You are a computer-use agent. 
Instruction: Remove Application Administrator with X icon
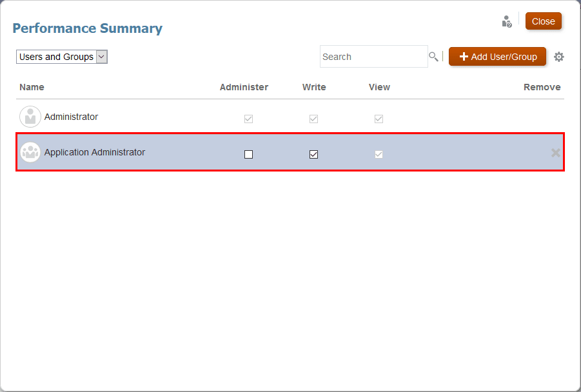555,153
